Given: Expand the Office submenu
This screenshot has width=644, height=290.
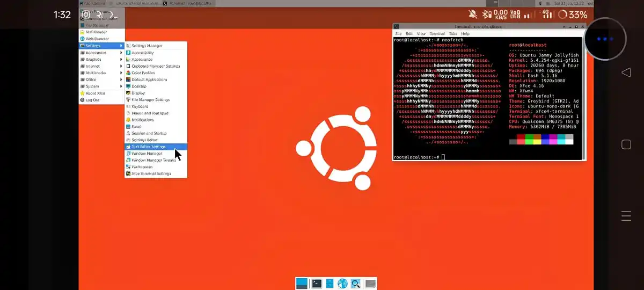Looking at the screenshot, I should pos(101,79).
